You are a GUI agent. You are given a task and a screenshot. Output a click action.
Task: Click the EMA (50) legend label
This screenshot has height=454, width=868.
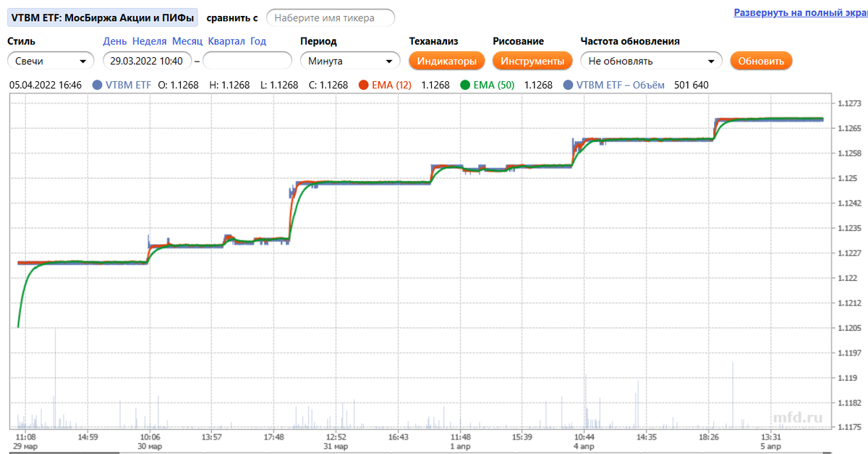[x=493, y=85]
